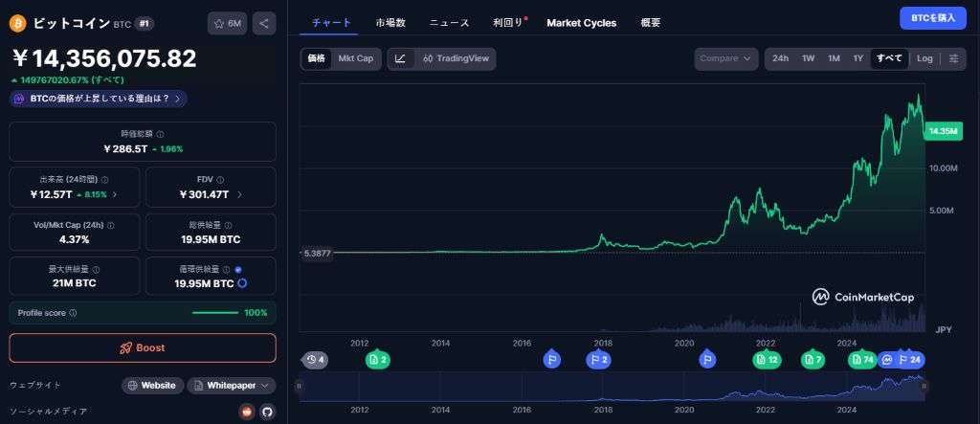Screen dimensions: 980x424
Task: Click the 21M BTC max supply value
Action: pyautogui.click(x=74, y=283)
